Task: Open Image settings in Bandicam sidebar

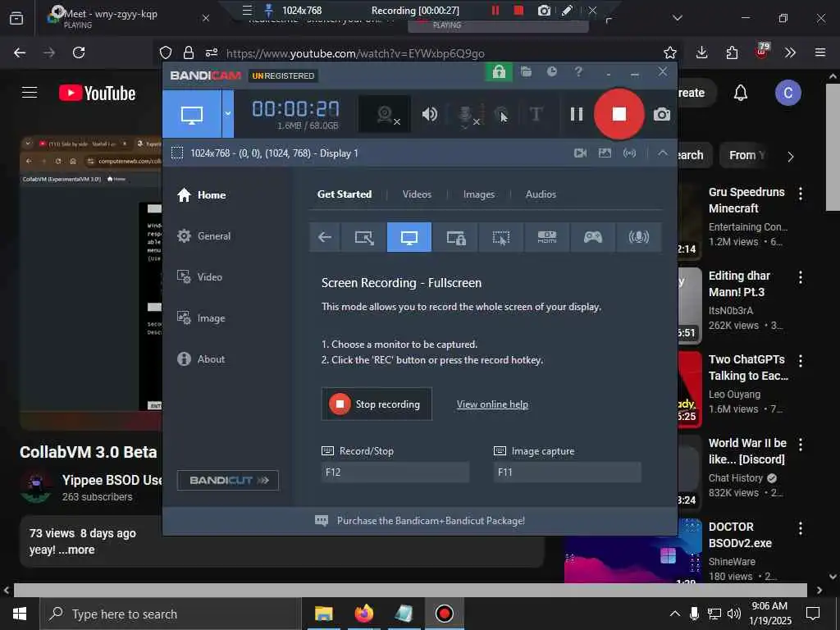Action: [201, 318]
